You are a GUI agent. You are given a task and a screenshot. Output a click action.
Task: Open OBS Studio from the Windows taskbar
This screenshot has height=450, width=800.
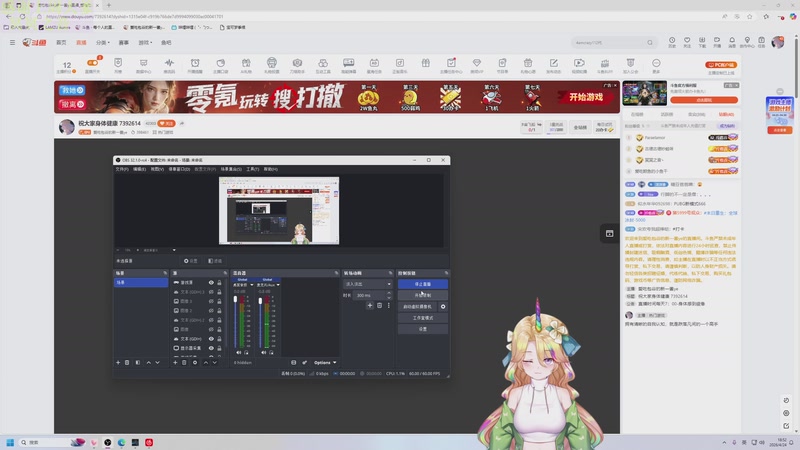click(x=108, y=442)
